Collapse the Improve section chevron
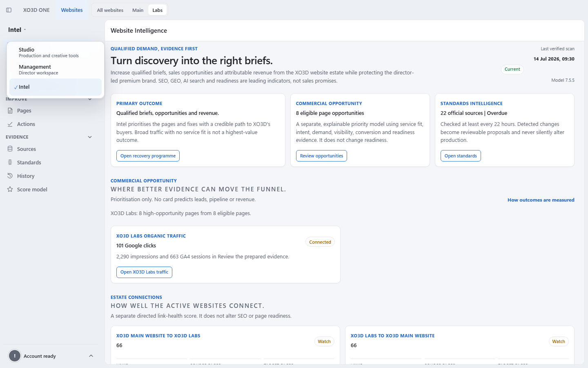Viewport: 588px width, 368px height. [90, 99]
